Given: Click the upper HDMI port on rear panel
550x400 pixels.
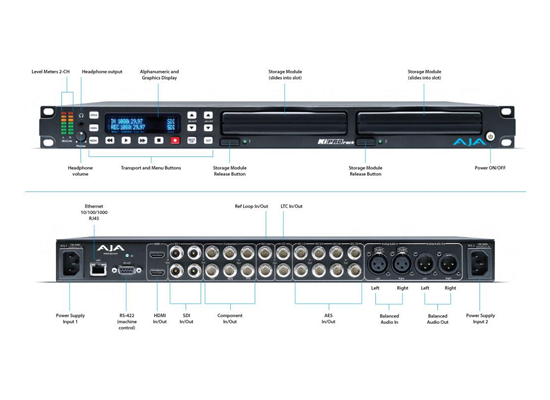Looking at the screenshot, I should pos(157,255).
